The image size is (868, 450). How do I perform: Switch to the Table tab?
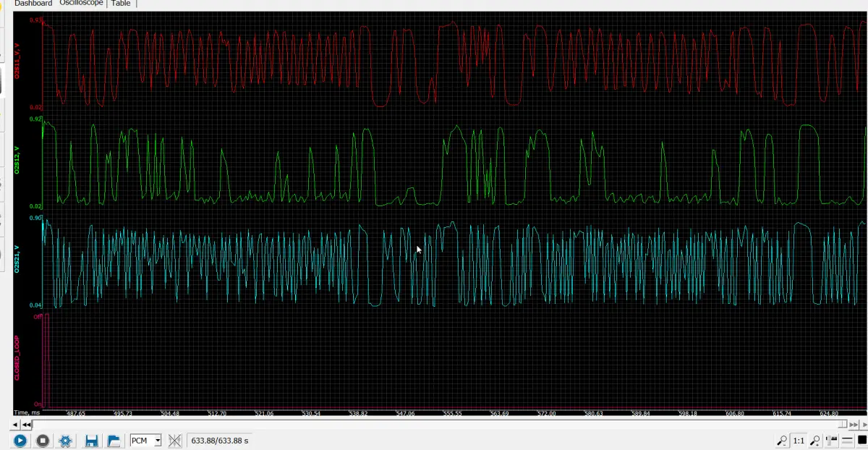[x=121, y=4]
